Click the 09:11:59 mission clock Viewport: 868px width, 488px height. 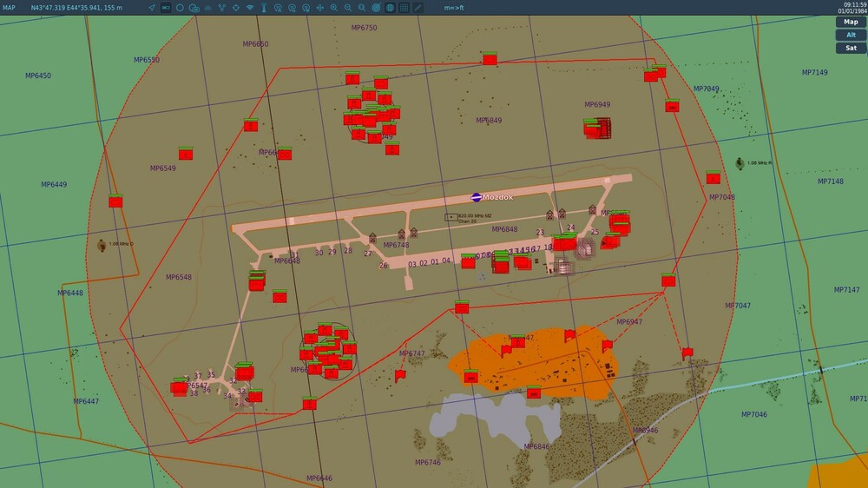[x=855, y=4]
